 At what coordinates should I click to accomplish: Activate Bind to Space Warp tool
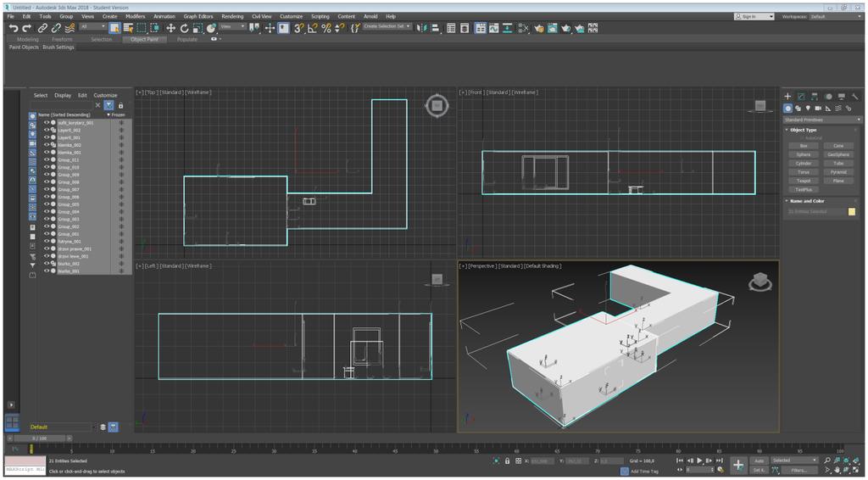coord(70,28)
